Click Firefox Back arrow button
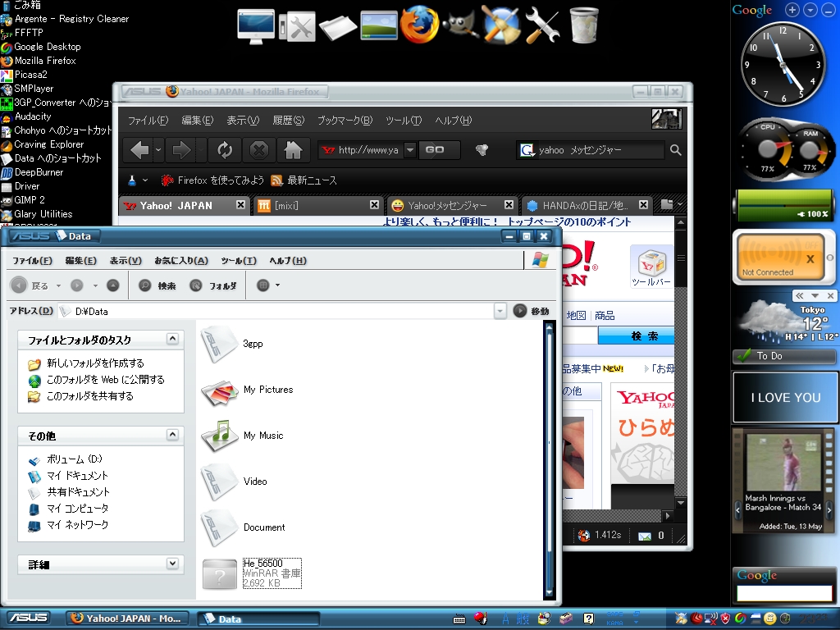The height and width of the screenshot is (630, 840). coord(139,151)
